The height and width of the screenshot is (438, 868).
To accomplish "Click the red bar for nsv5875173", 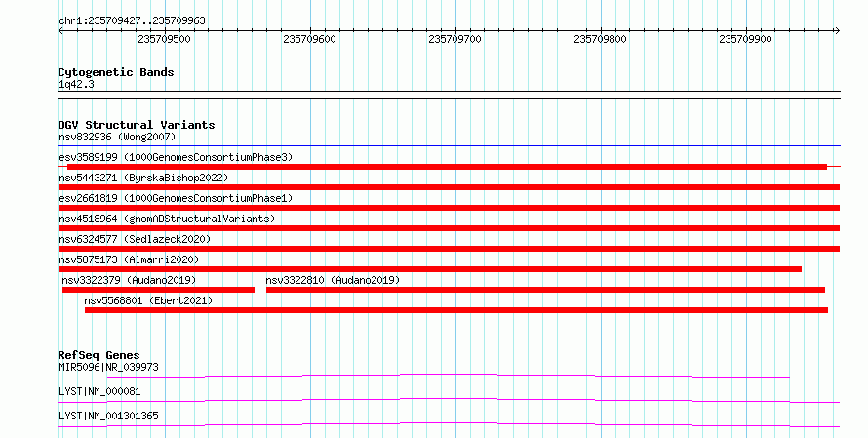I will (x=429, y=269).
